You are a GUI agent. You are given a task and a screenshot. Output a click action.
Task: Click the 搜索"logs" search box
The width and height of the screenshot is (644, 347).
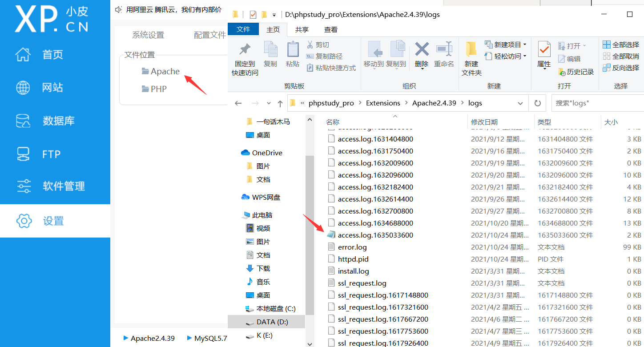click(x=598, y=103)
